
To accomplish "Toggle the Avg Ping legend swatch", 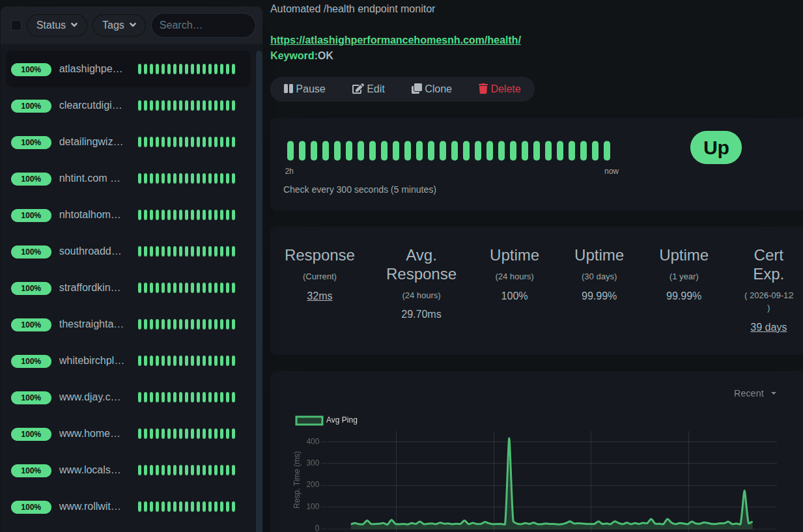I will (x=309, y=420).
